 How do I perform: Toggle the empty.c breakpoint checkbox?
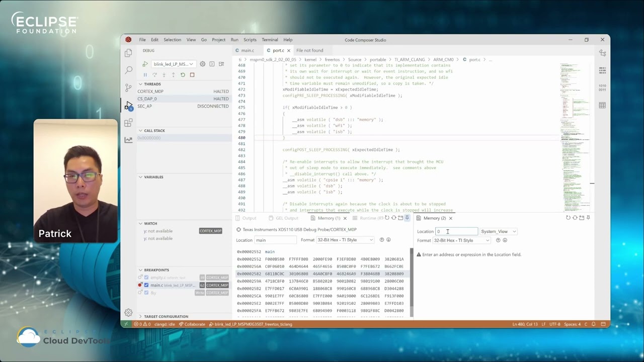click(x=146, y=278)
